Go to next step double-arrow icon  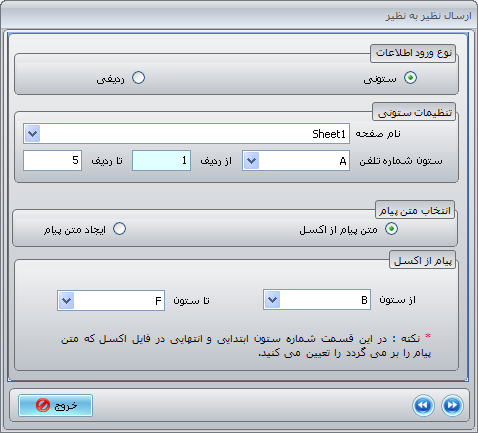pyautogui.click(x=452, y=406)
